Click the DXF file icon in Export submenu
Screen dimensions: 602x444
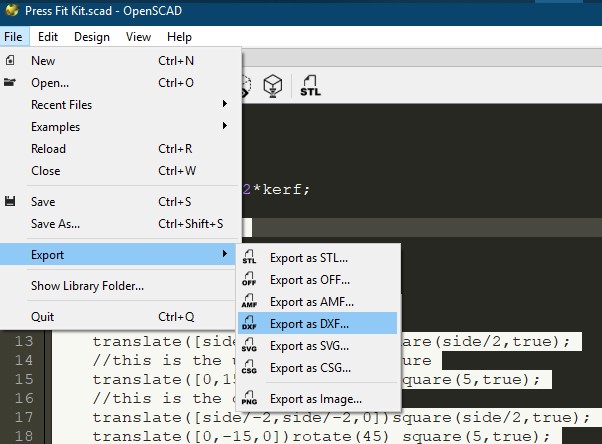[x=249, y=323]
